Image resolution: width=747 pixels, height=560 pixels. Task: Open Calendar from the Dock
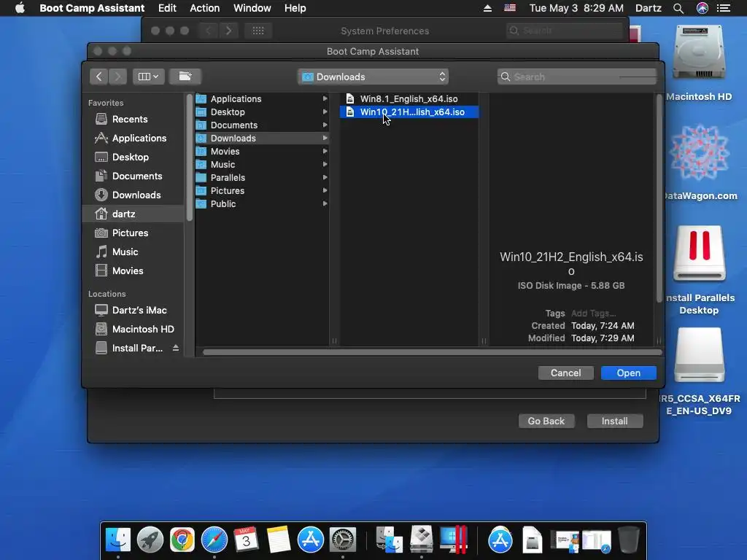pos(247,540)
